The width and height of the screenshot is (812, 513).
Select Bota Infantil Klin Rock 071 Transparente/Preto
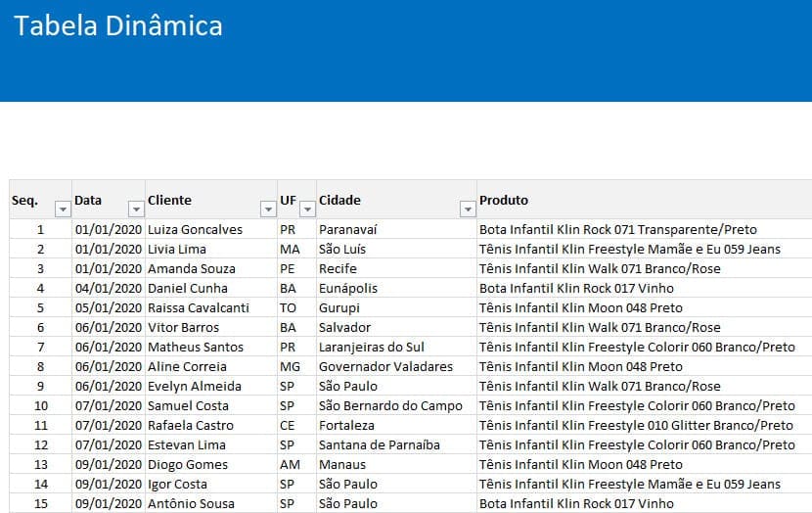(x=644, y=229)
